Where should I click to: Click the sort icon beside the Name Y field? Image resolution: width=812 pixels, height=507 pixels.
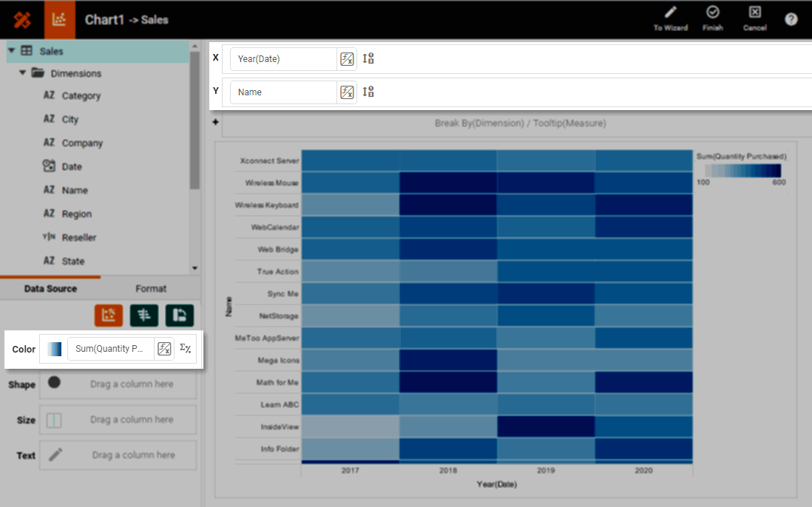[x=368, y=92]
